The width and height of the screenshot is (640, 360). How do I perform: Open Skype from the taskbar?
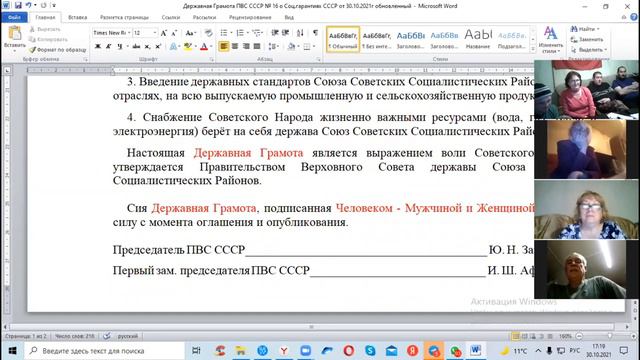(x=370, y=351)
